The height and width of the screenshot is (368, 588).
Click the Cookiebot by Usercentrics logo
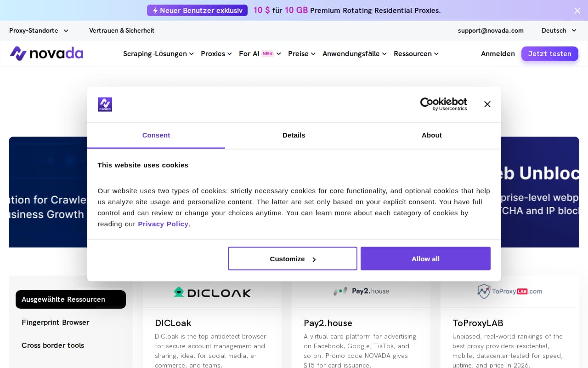(443, 104)
